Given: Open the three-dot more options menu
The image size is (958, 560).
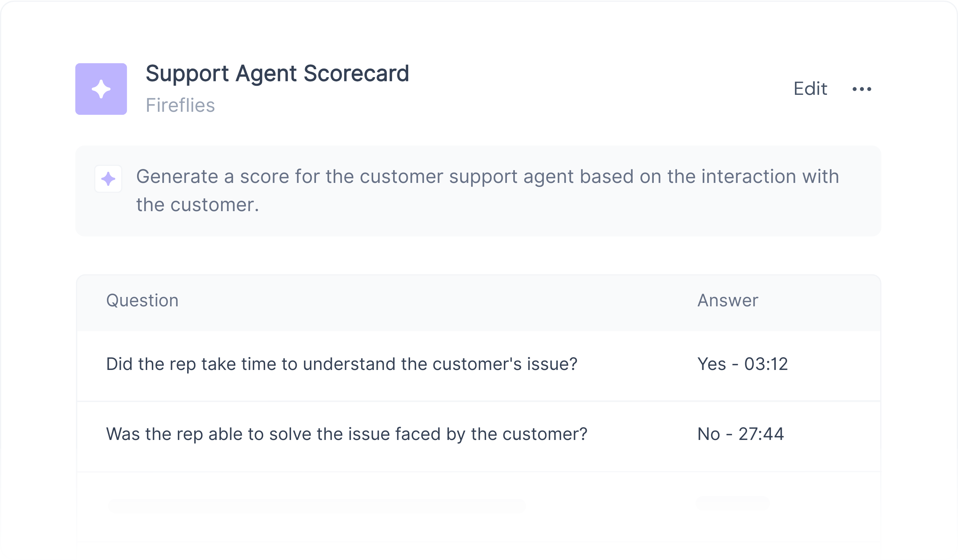Looking at the screenshot, I should 862,89.
